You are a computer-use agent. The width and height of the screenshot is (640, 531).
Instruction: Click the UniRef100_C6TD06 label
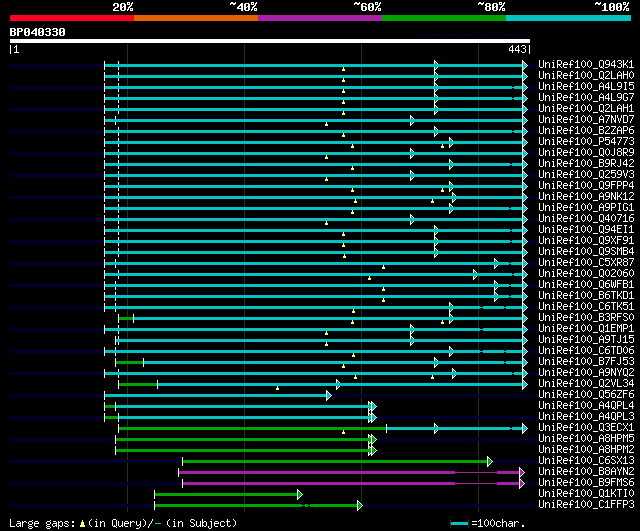(586, 351)
